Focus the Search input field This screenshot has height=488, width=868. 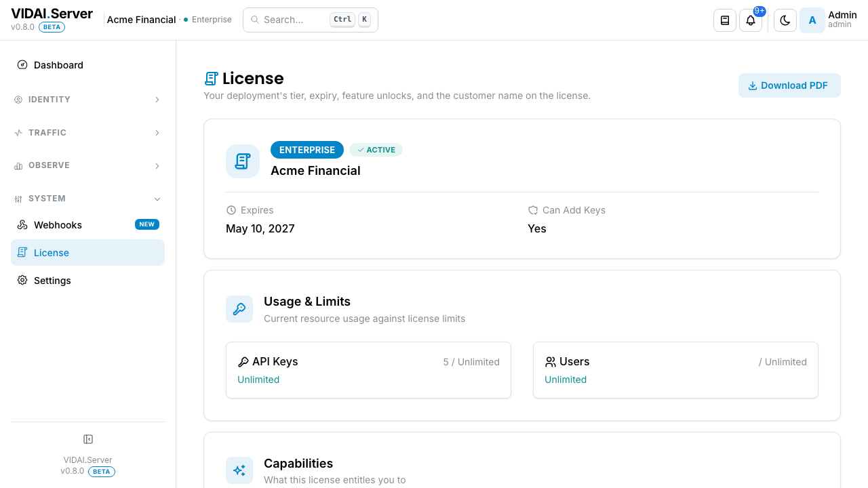click(x=311, y=20)
